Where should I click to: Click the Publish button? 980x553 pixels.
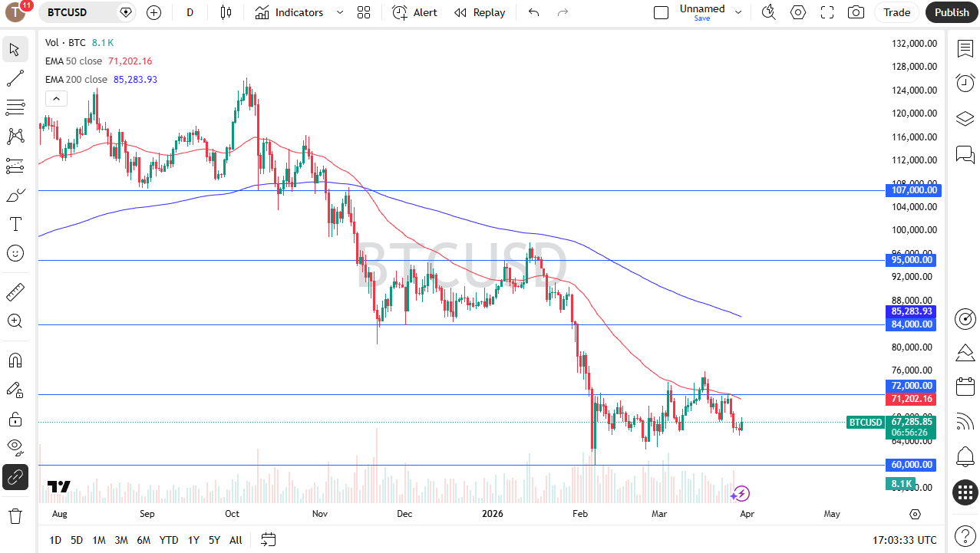click(x=951, y=12)
